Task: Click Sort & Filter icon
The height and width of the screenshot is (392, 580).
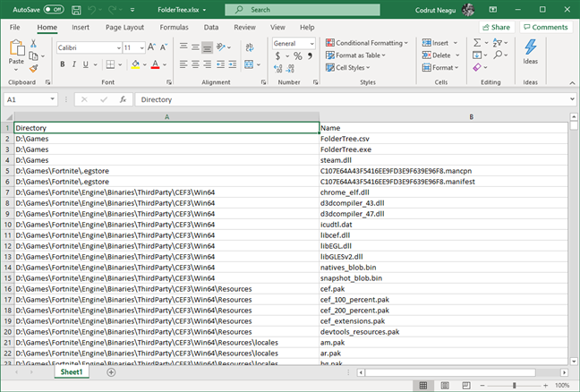Action: click(x=498, y=43)
